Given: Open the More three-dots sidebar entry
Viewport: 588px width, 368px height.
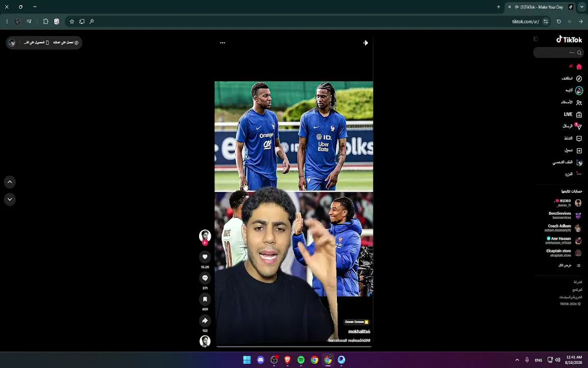Looking at the screenshot, I should pyautogui.click(x=573, y=174).
